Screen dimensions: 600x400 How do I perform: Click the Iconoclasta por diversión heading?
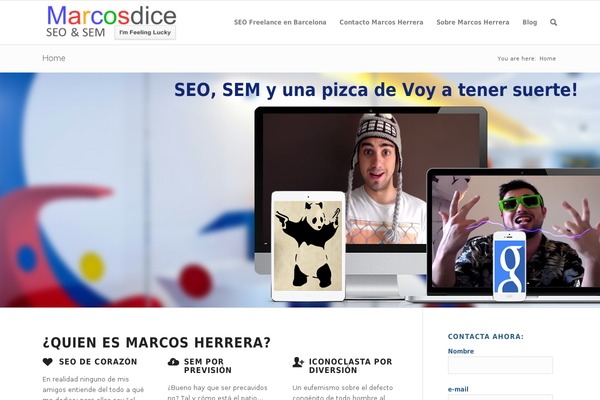(351, 366)
